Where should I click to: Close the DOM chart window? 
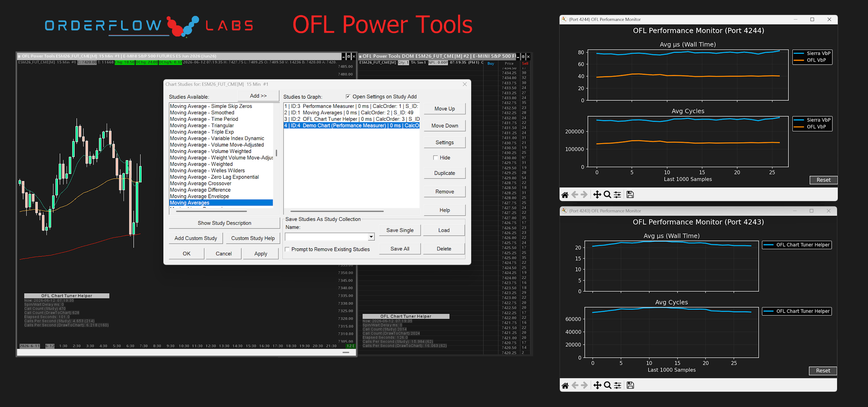coord(528,56)
